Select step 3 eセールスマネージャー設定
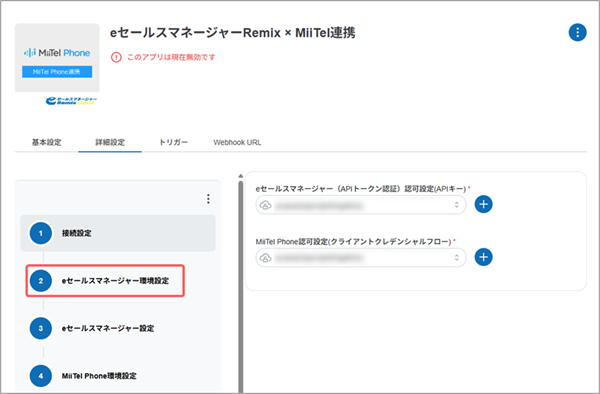This screenshot has width=600, height=394. [x=118, y=328]
